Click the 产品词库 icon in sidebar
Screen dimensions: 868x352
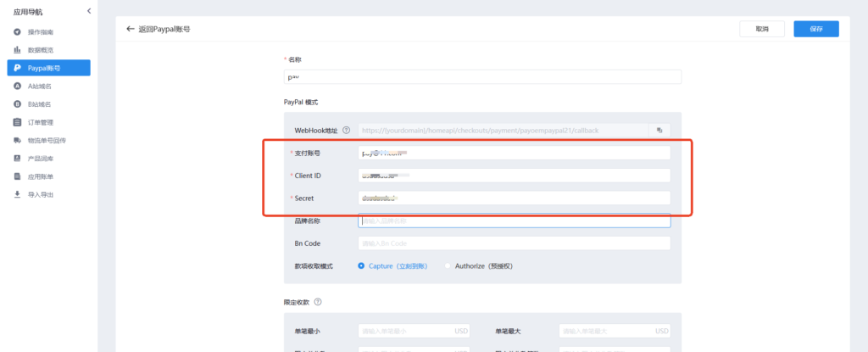point(17,159)
